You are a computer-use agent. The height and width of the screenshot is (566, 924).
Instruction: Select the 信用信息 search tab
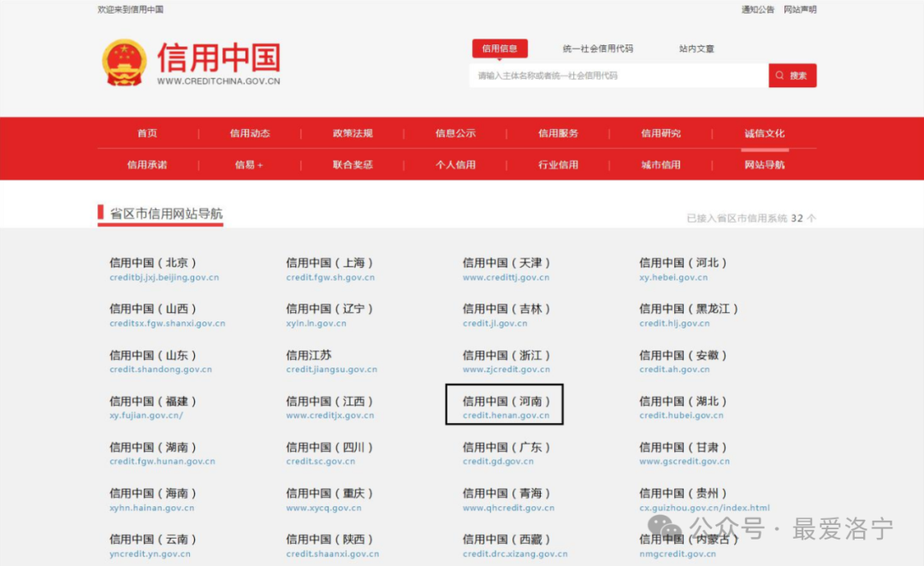[500, 49]
